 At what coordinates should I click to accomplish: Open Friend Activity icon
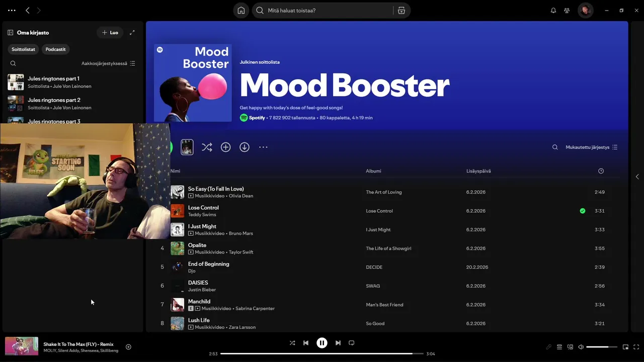click(567, 10)
